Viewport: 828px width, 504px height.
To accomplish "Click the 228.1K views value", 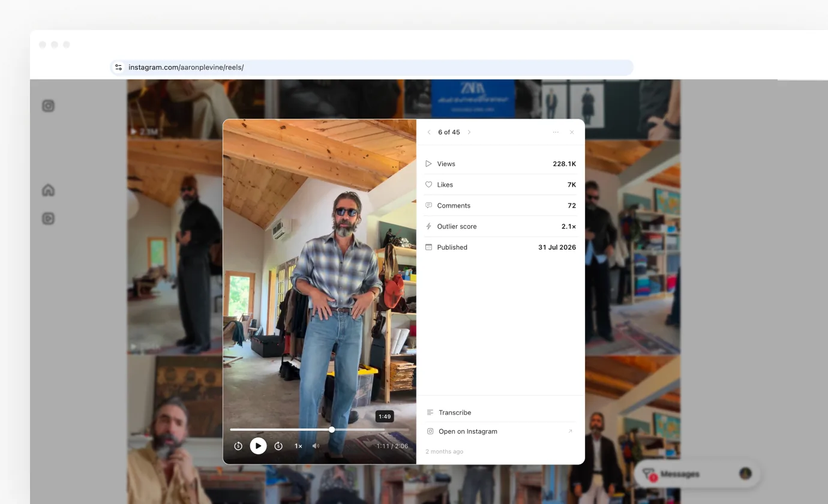I will point(565,164).
